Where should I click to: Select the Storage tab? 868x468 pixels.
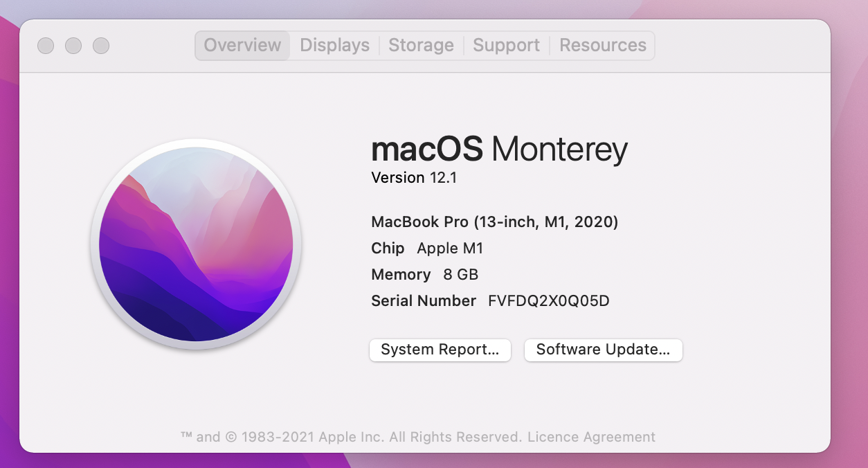(x=421, y=46)
